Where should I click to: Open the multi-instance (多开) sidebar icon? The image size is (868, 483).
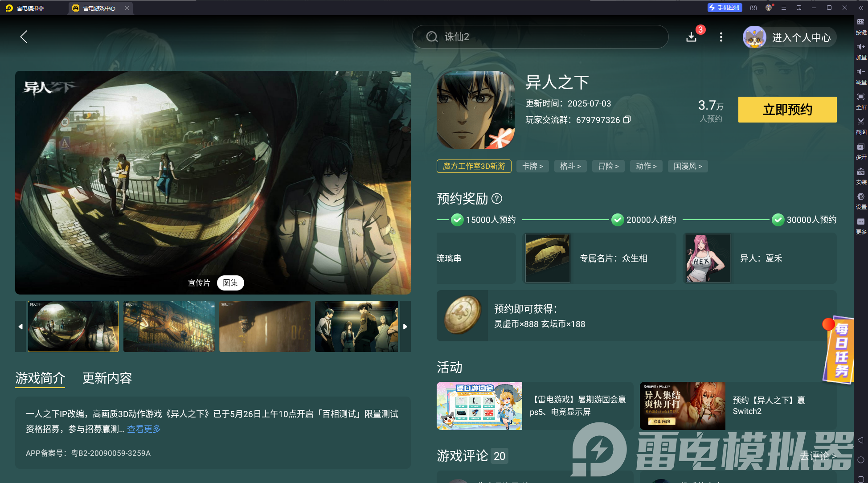pyautogui.click(x=860, y=147)
